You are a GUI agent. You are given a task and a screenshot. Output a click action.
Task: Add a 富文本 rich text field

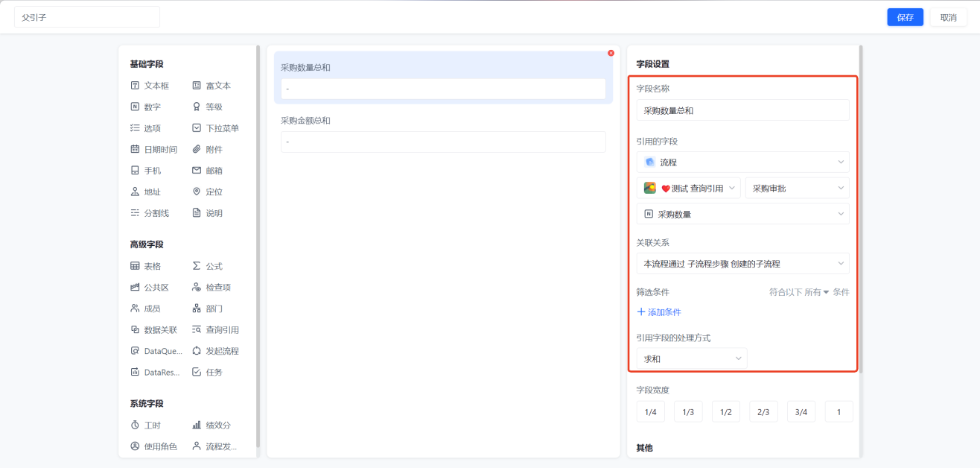click(212, 86)
